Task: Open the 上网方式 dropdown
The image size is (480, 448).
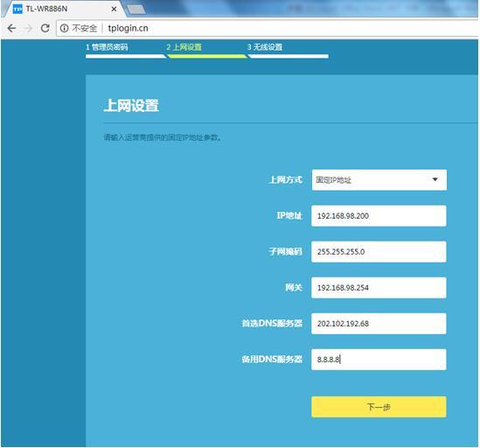Action: [379, 180]
